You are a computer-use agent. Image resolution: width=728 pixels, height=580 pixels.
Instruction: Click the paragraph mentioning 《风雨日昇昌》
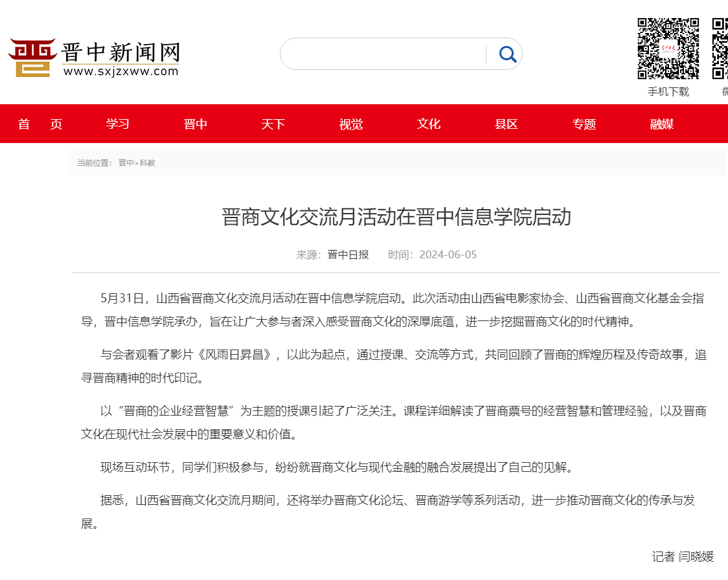coord(394,366)
